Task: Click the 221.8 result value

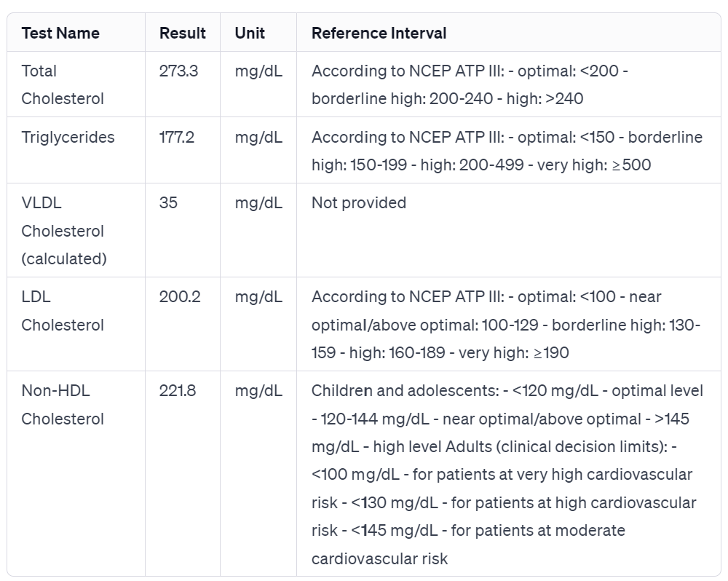Action: 178,390
